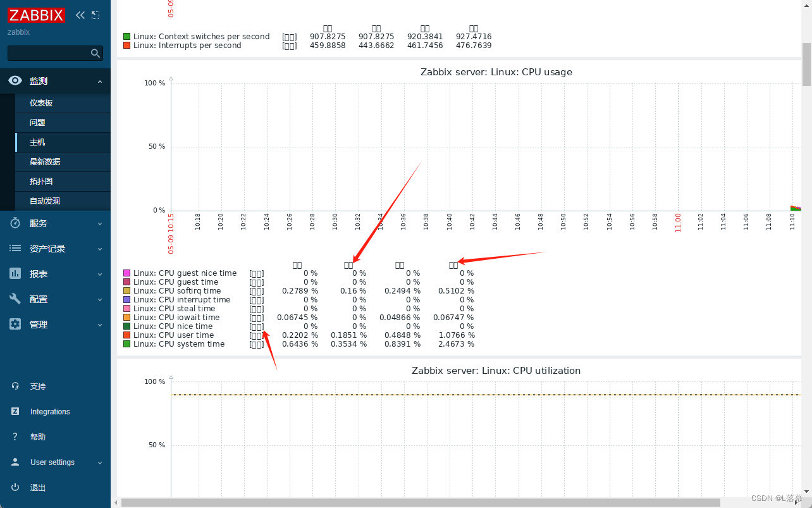Click CPU guest nice time color swatch
Image resolution: width=812 pixels, height=508 pixels.
click(127, 273)
